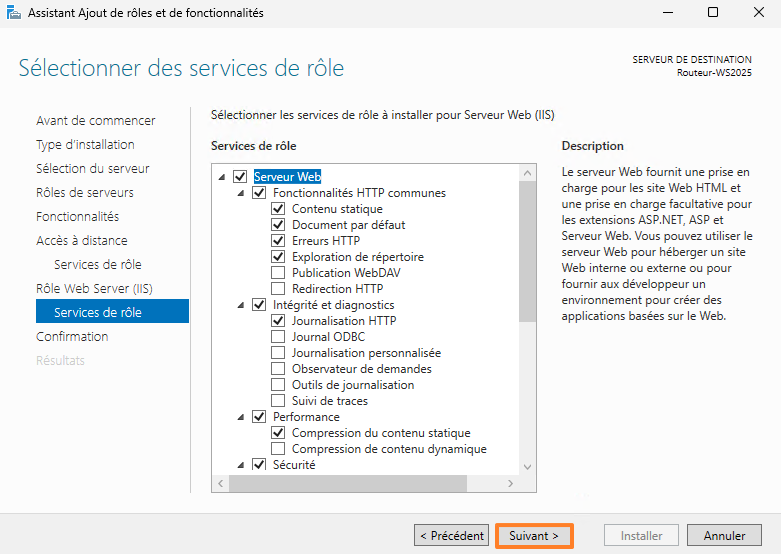Uncheck Compression du contenu statique

(x=278, y=432)
